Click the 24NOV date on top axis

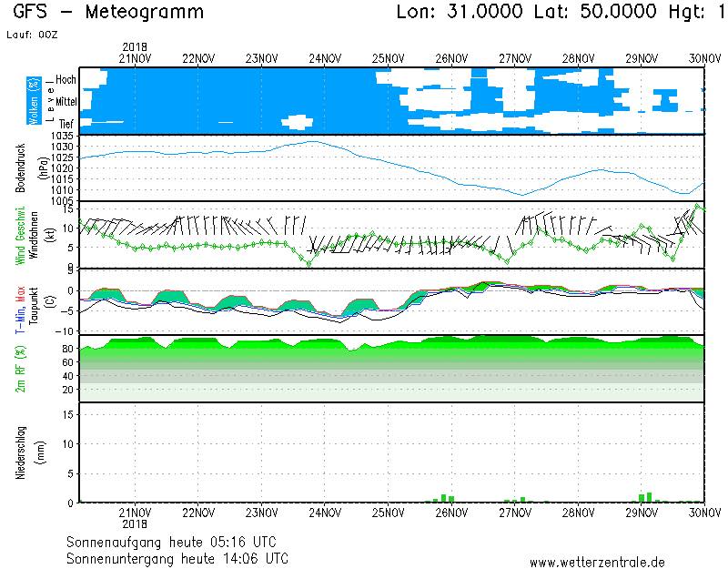[325, 57]
